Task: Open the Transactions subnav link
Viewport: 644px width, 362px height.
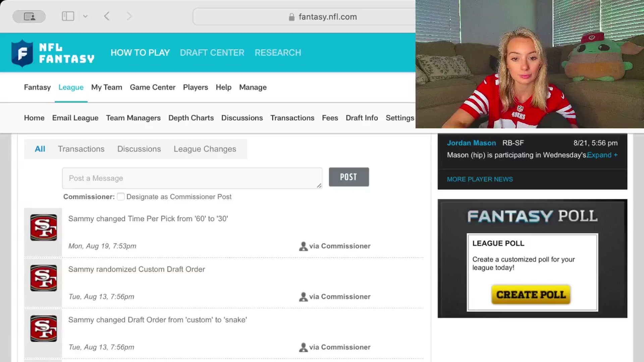Action: click(292, 118)
